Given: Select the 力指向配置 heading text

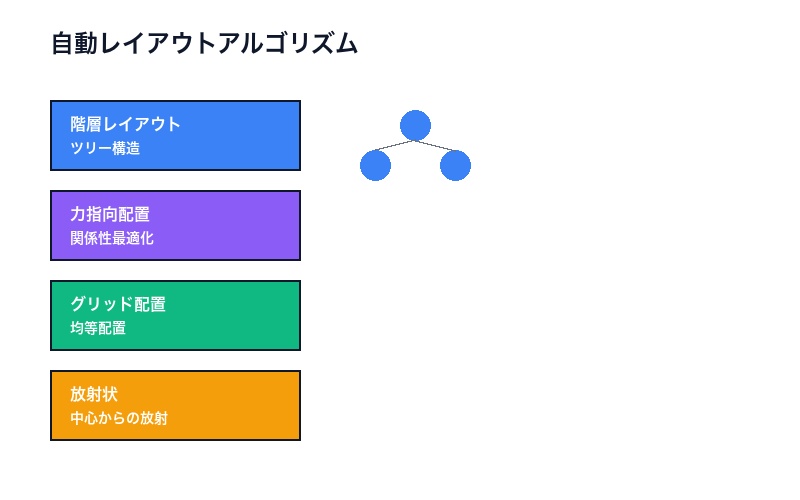Looking at the screenshot, I should (110, 214).
